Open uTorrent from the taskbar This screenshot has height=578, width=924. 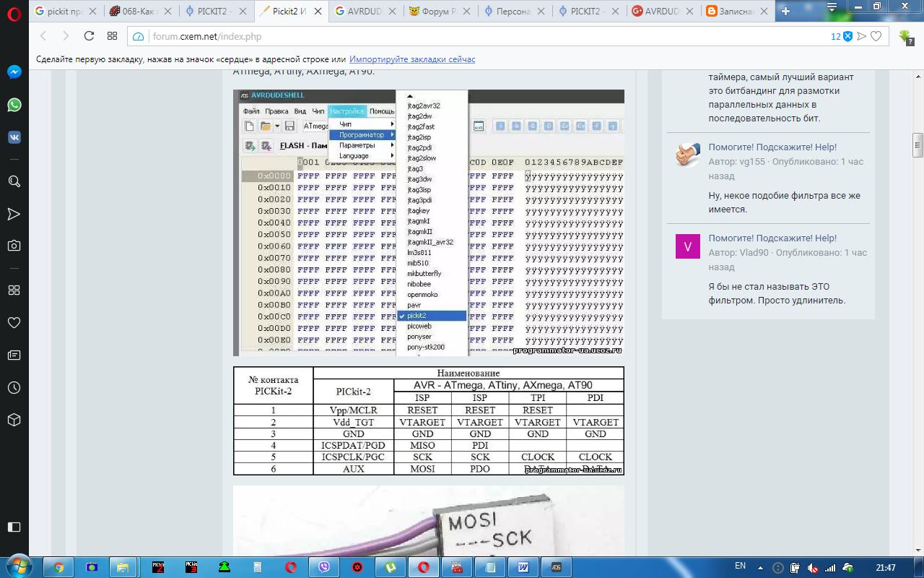pyautogui.click(x=391, y=567)
